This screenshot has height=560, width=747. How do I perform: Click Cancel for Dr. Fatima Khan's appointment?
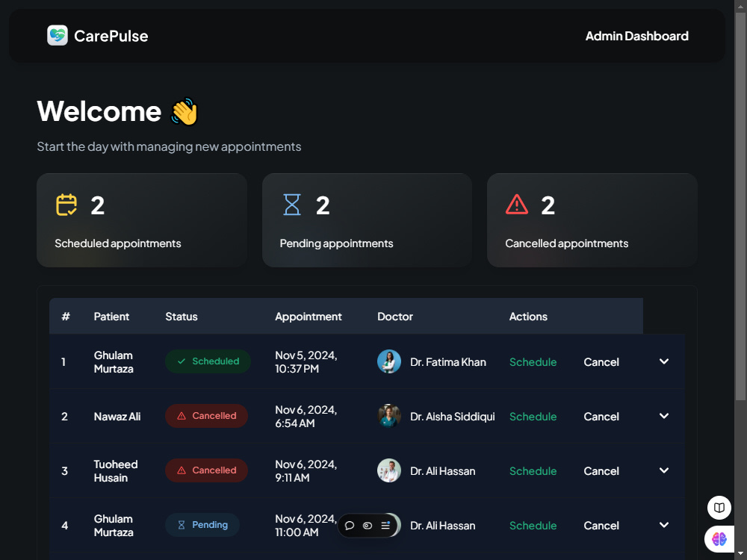coord(601,362)
